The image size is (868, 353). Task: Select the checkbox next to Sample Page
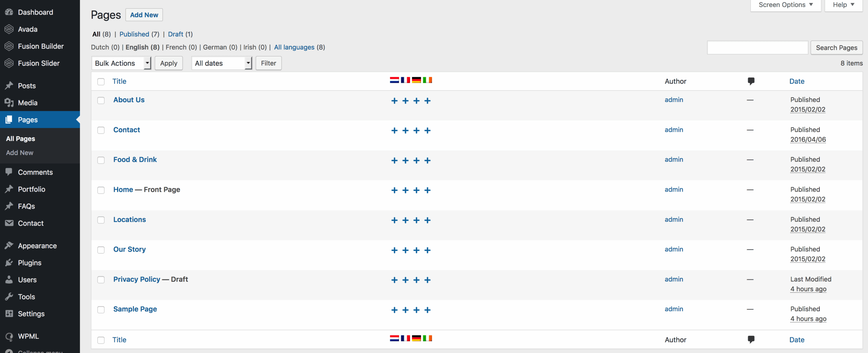tap(101, 310)
